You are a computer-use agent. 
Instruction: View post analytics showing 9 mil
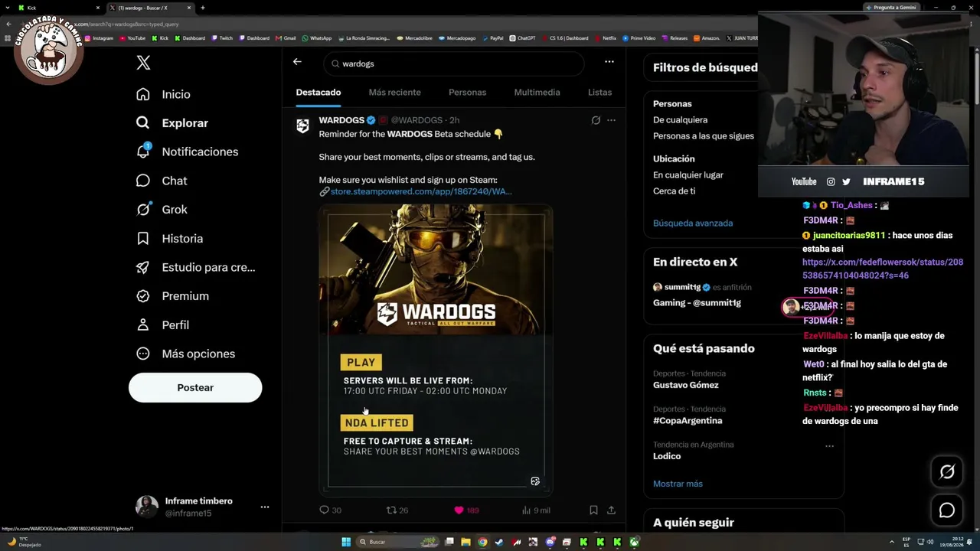536,510
